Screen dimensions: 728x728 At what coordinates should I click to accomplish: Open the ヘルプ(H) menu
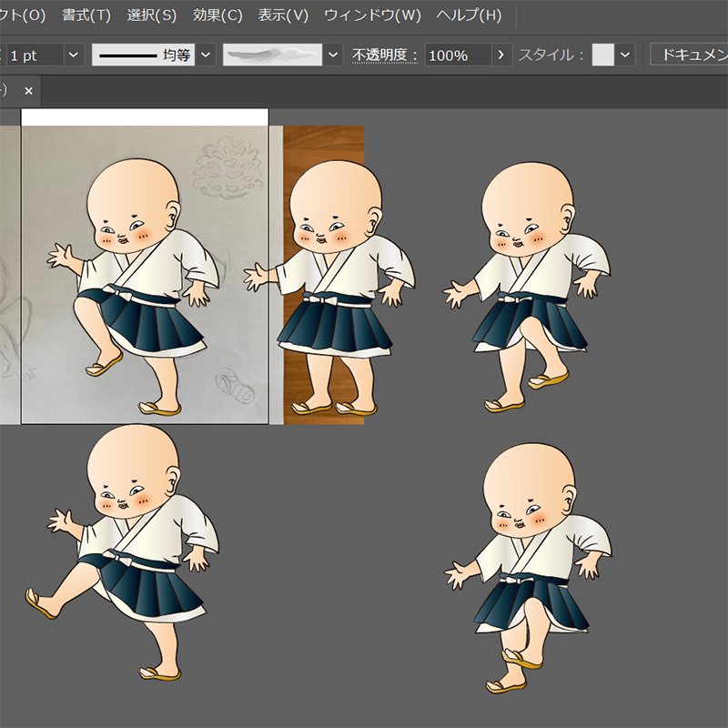(469, 15)
